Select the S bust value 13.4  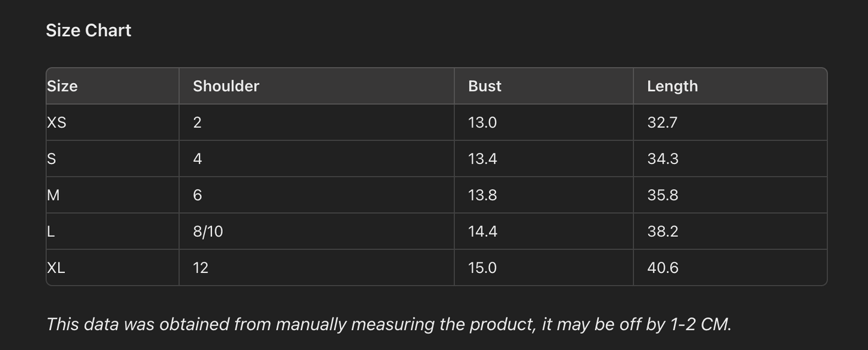[482, 159]
